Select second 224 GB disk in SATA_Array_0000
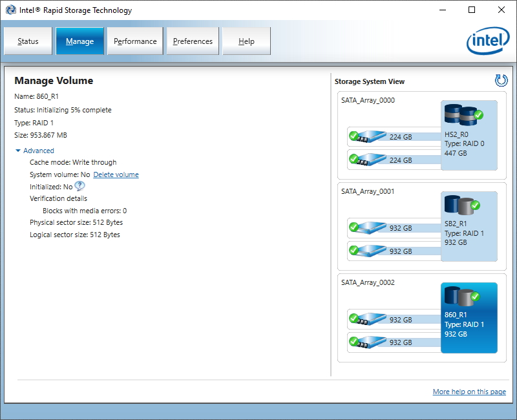Image resolution: width=517 pixels, height=420 pixels. coord(394,160)
